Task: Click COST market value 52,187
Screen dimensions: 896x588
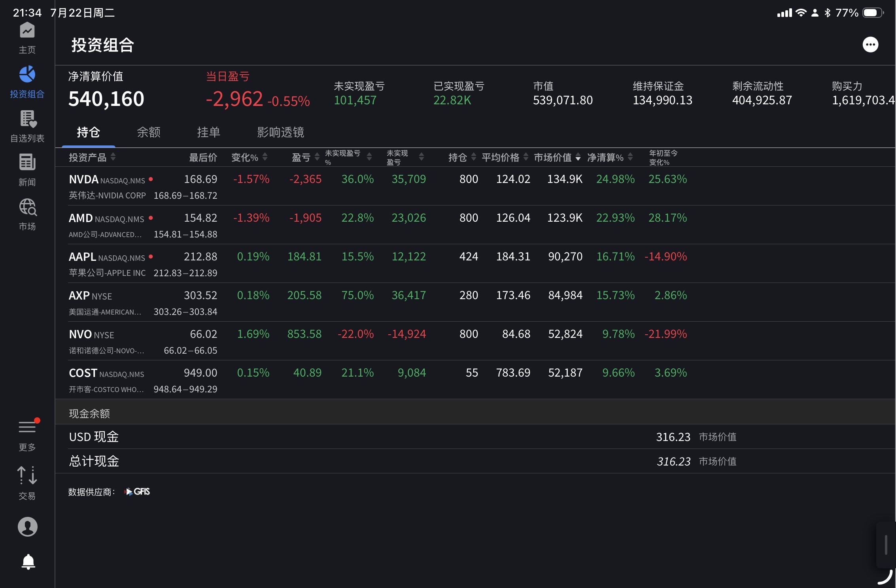Action: (x=565, y=373)
